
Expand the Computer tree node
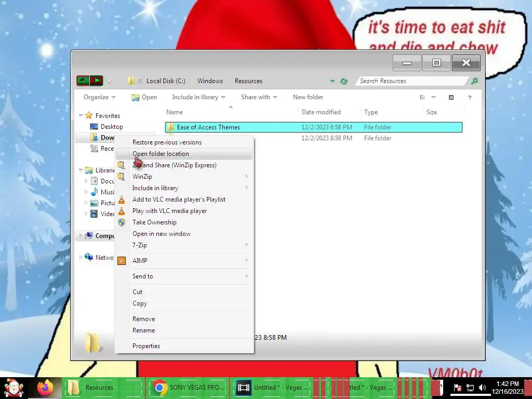[81, 235]
